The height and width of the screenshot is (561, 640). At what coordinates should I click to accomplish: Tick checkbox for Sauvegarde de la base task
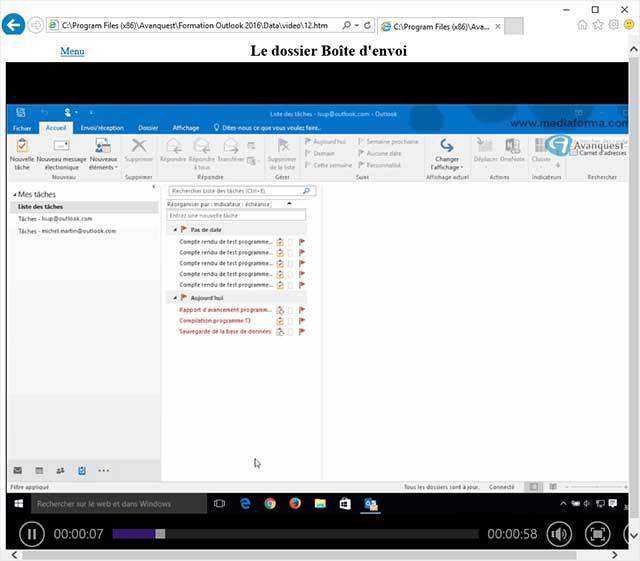point(290,331)
